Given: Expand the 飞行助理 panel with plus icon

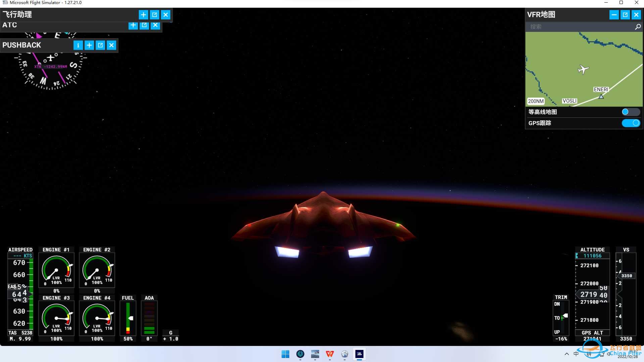Looking at the screenshot, I should pyautogui.click(x=143, y=15).
